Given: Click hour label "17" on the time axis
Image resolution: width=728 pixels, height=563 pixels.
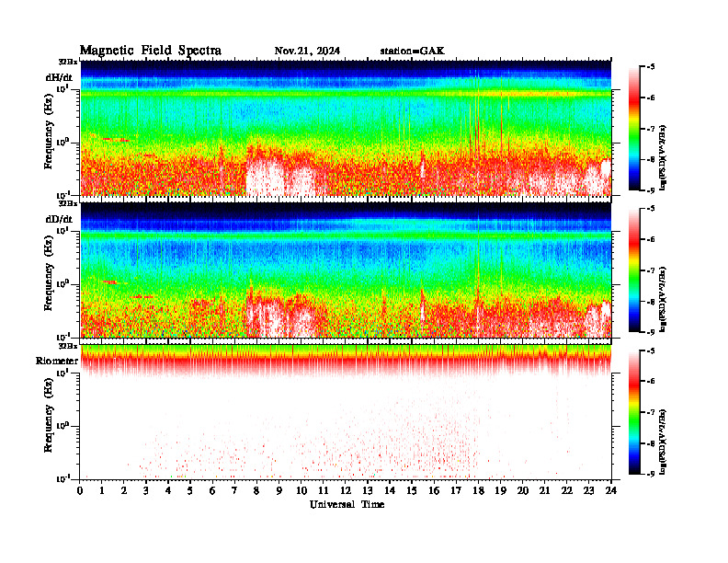Looking at the screenshot, I should click(x=457, y=491).
